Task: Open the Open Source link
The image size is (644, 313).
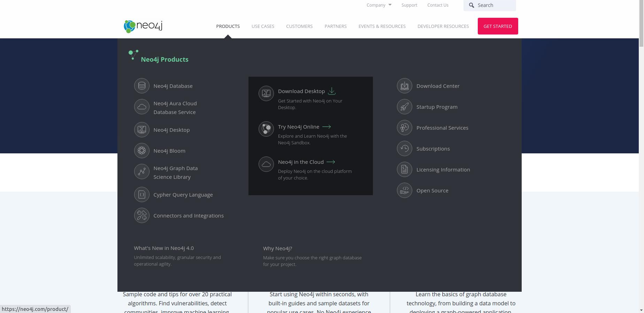Action: (432, 191)
